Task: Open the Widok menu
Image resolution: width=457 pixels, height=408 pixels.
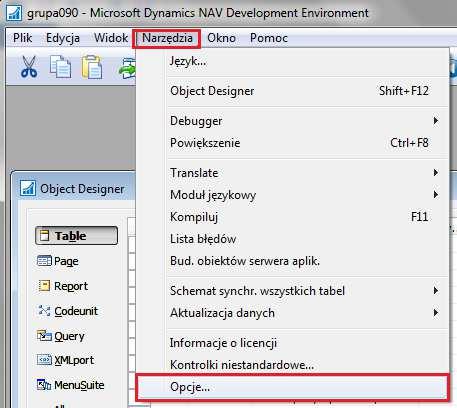Action: click(x=111, y=38)
